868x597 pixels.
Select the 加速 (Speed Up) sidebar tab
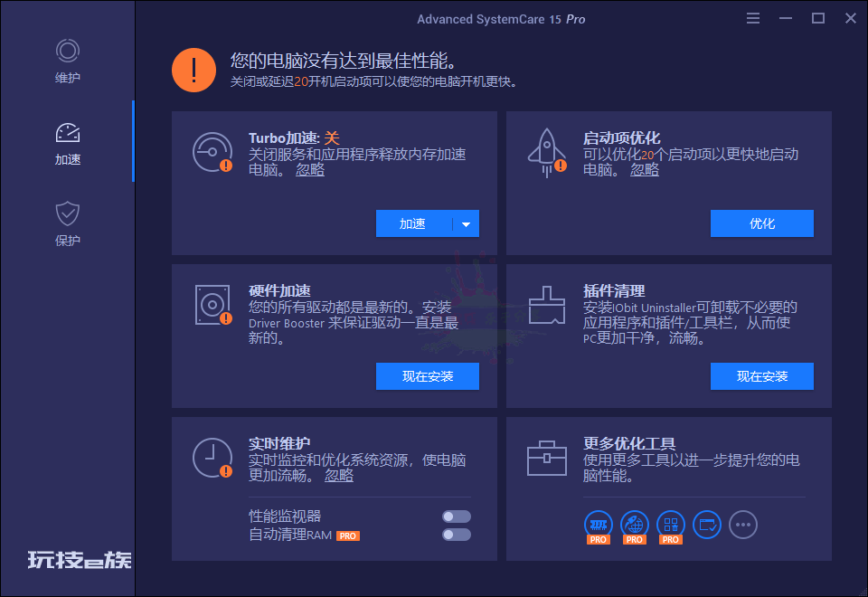(68, 144)
